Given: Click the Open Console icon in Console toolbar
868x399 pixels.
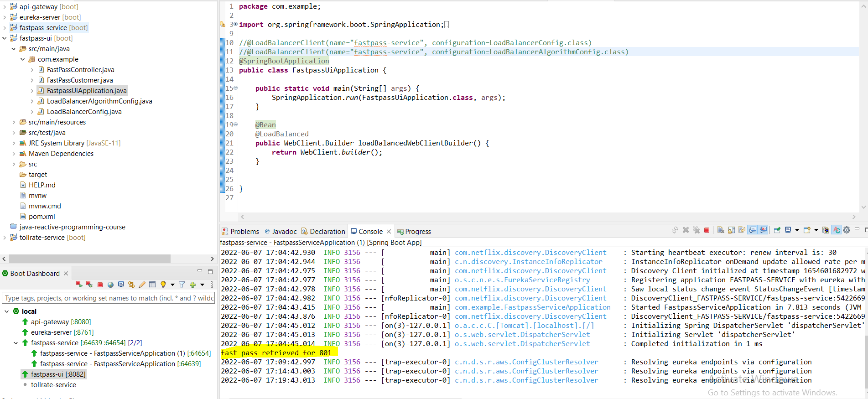Looking at the screenshot, I should coord(807,230).
